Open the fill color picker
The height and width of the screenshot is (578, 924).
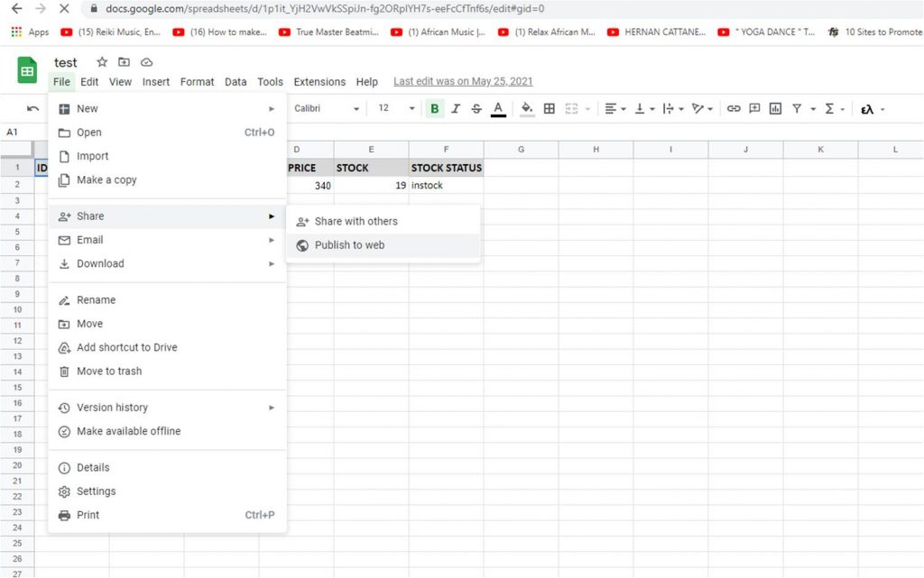pos(527,109)
